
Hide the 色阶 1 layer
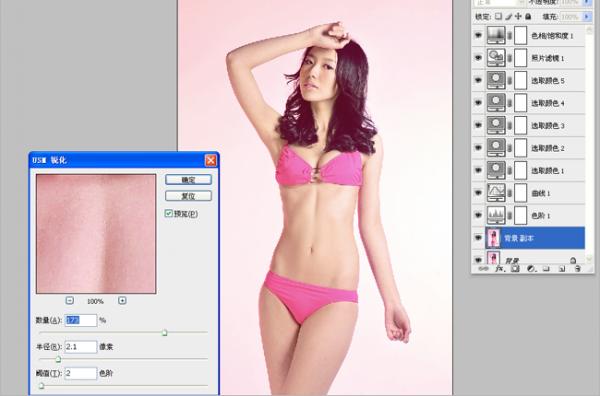478,215
